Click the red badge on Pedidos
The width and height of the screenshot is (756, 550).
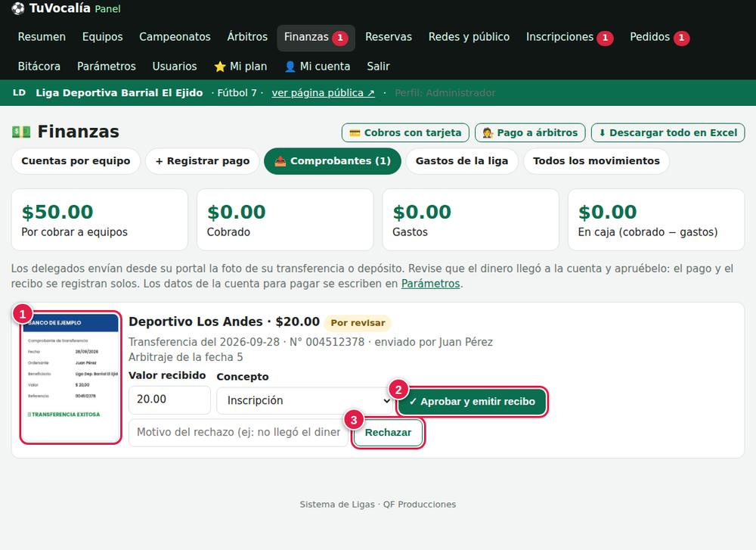point(681,38)
